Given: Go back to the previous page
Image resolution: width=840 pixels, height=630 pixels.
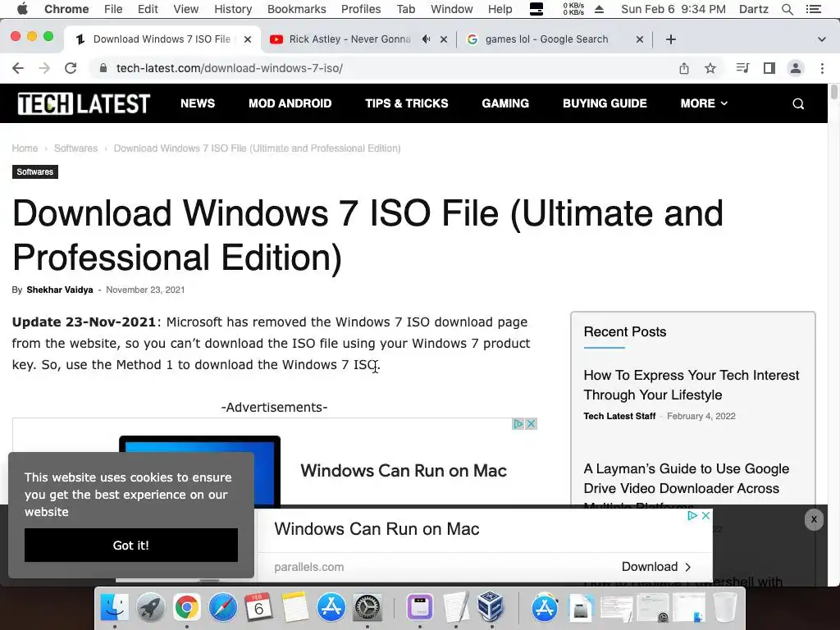Looking at the screenshot, I should click(18, 68).
